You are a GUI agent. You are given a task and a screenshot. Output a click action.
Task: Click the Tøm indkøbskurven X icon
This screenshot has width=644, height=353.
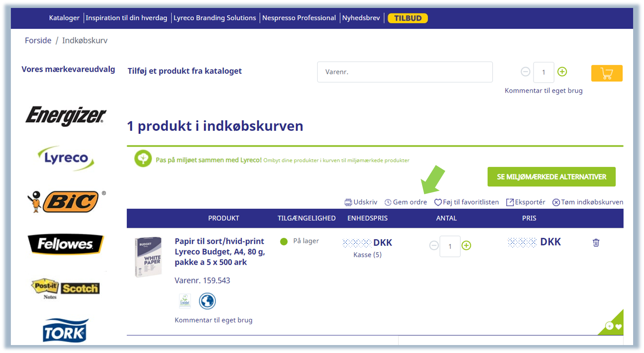coord(556,202)
